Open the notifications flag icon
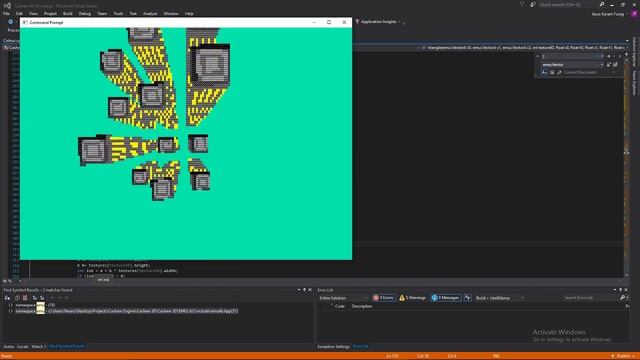The height and width of the screenshot is (360, 640). [x=522, y=4]
